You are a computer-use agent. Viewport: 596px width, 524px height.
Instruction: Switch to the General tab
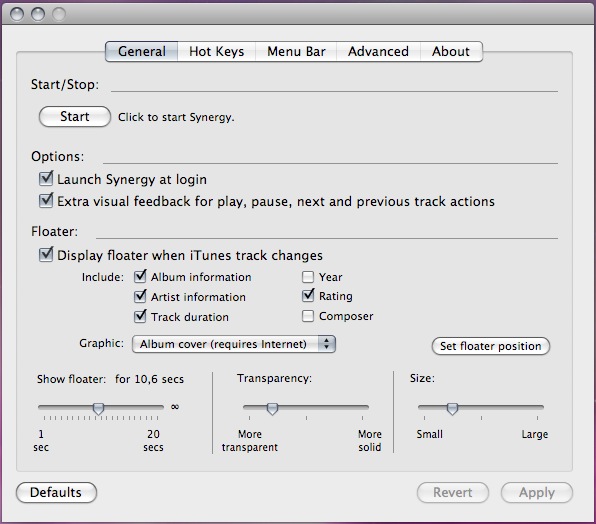tap(141, 51)
